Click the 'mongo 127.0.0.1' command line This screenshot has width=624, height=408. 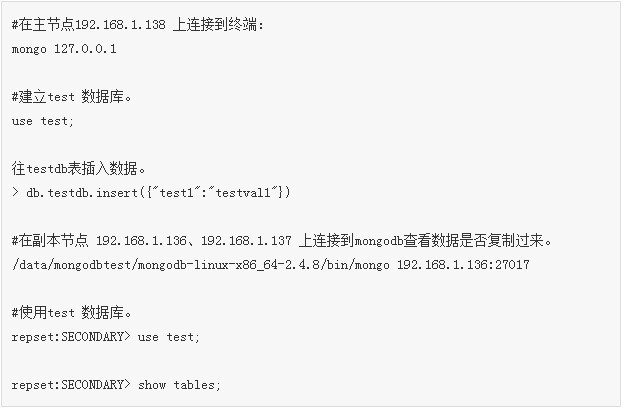click(x=64, y=49)
